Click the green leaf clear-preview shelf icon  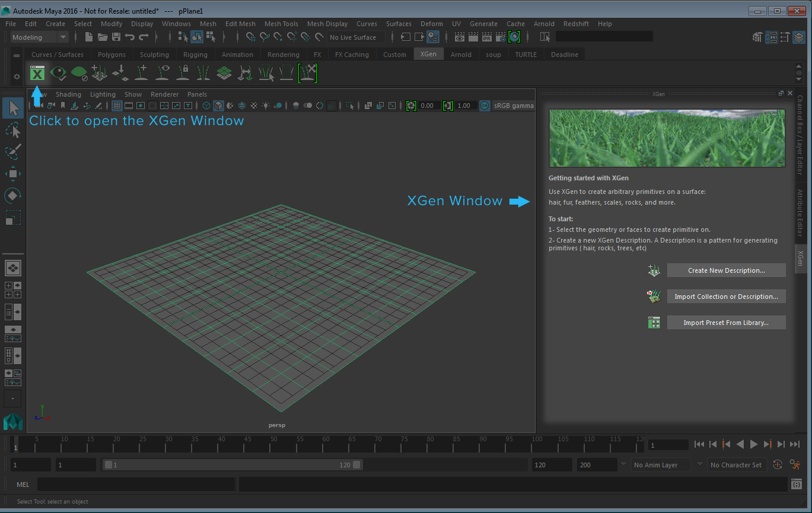[79, 73]
